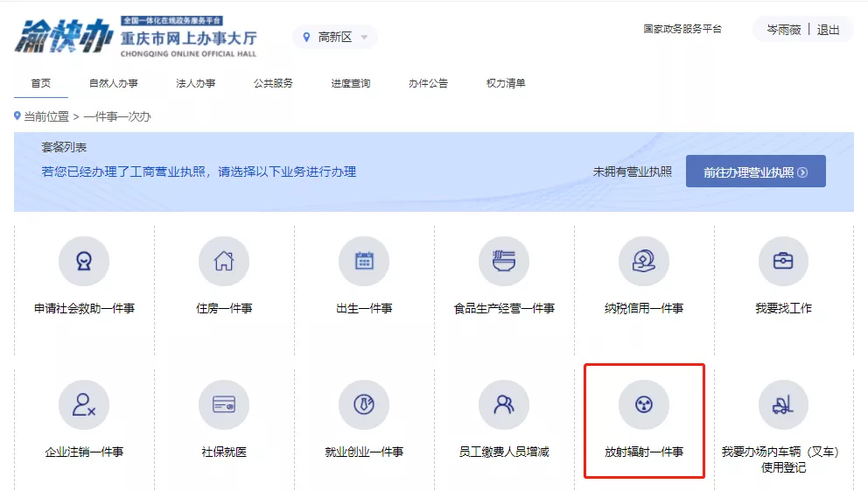The width and height of the screenshot is (868, 491).
Task: Click the 就业创业一件事 tie icon
Action: pyautogui.click(x=364, y=405)
